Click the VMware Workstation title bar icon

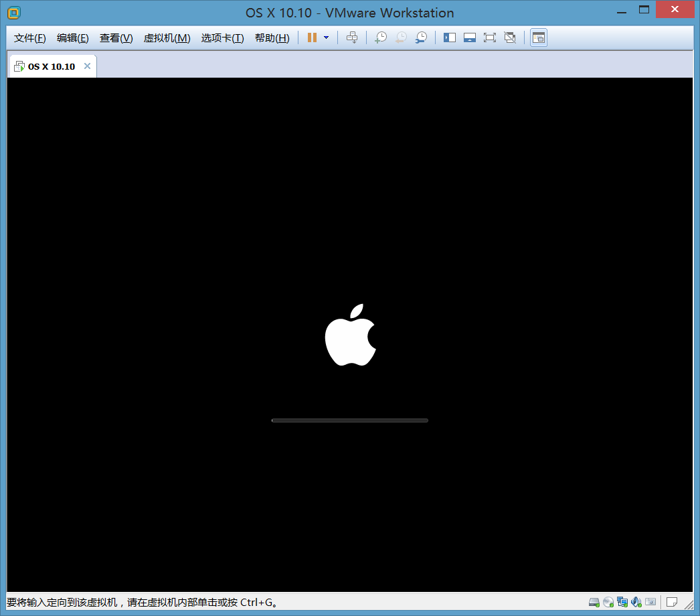click(14, 13)
